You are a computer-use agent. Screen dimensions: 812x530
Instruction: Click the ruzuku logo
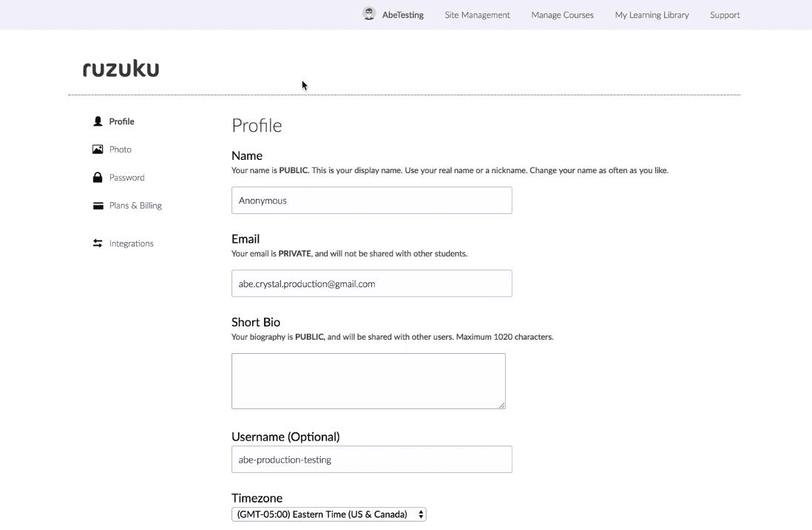click(121, 69)
